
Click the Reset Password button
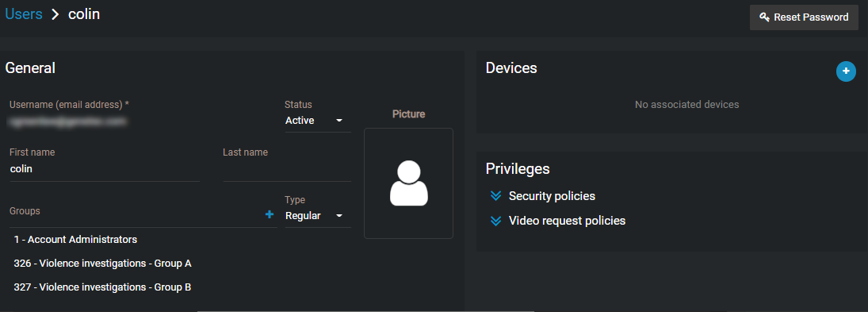[804, 17]
